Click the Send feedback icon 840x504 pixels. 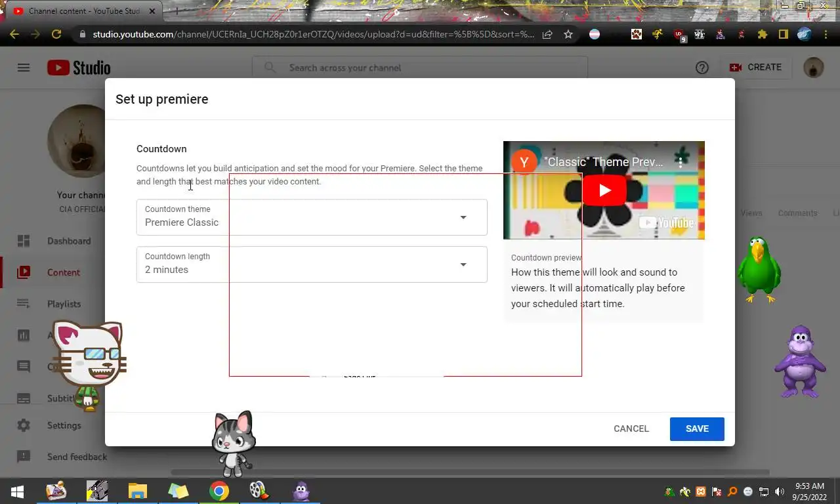pyautogui.click(x=24, y=457)
